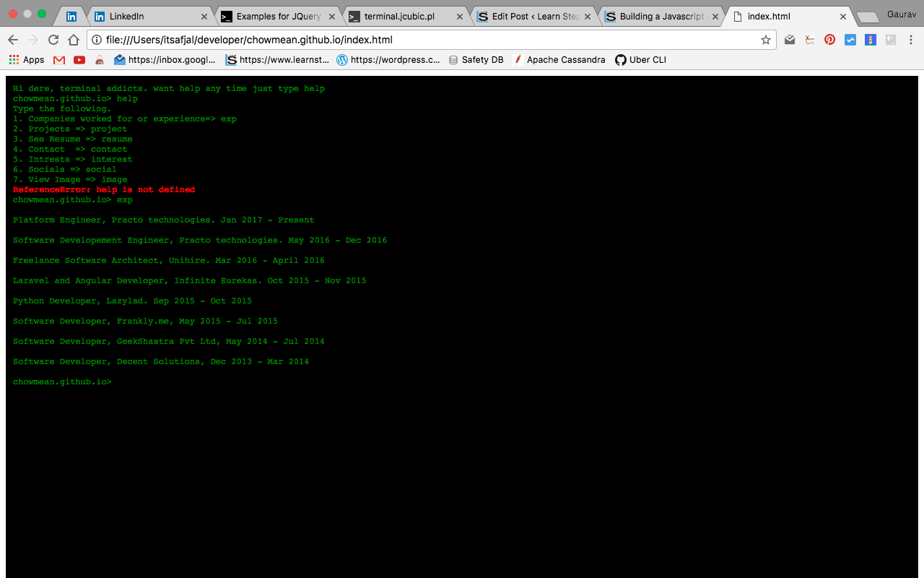Click the ReferenceError message line
The image size is (924, 578).
(104, 189)
